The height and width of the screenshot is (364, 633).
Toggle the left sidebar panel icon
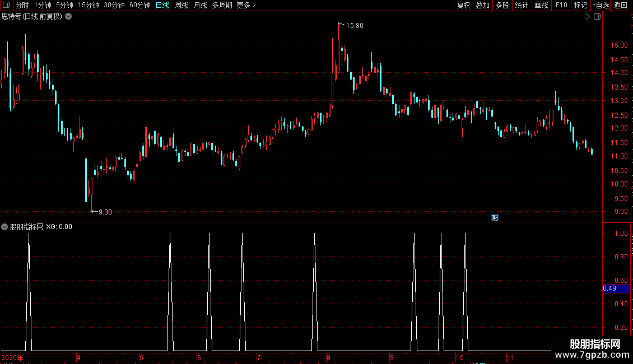pyautogui.click(x=6, y=5)
